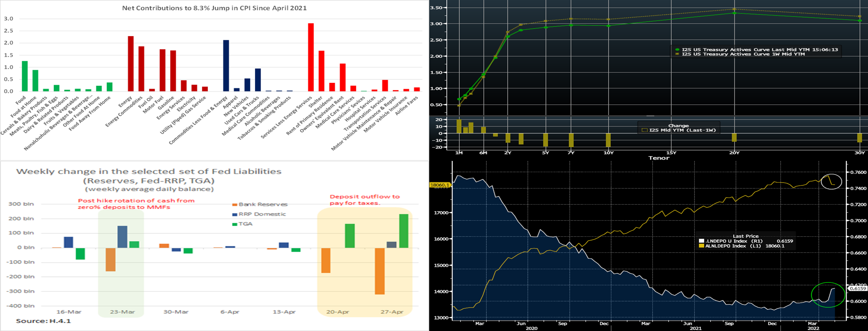Click the red 'Deposit outflow to pay for taxes' note
The width and height of the screenshot is (868, 331).
(364, 200)
